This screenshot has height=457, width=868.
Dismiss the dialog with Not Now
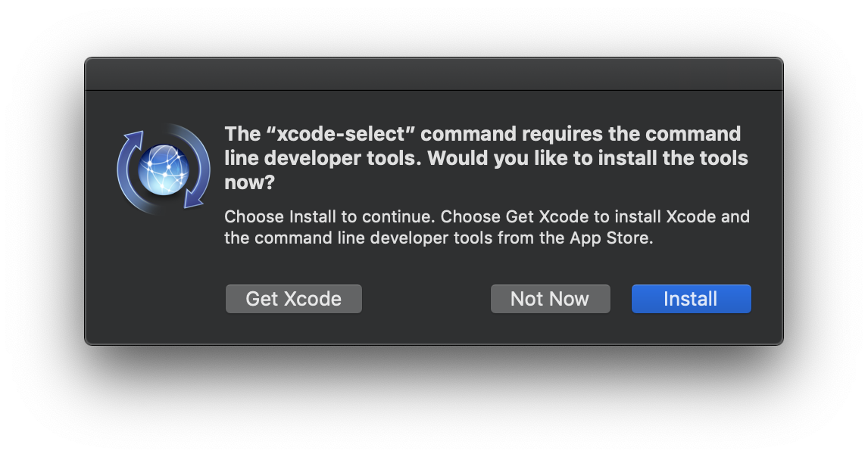(550, 299)
